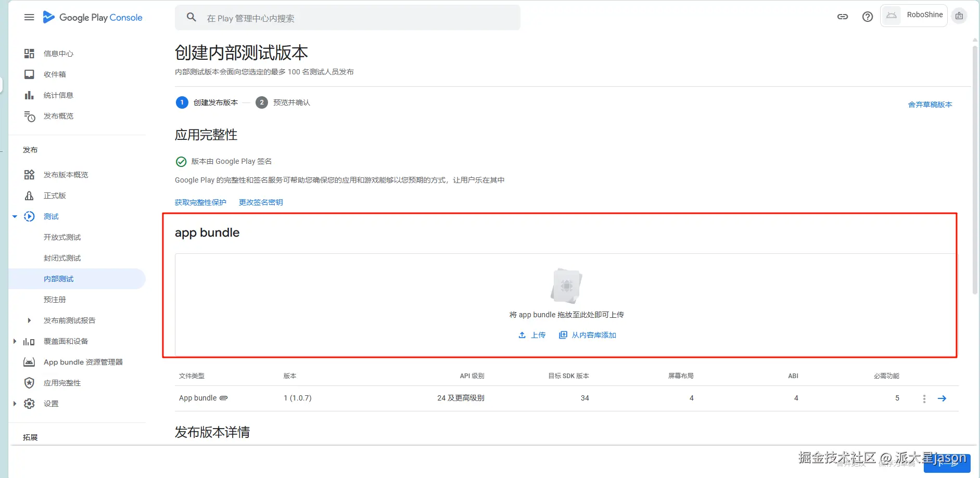
Task: Copy page link via chain icon
Action: 843,17
